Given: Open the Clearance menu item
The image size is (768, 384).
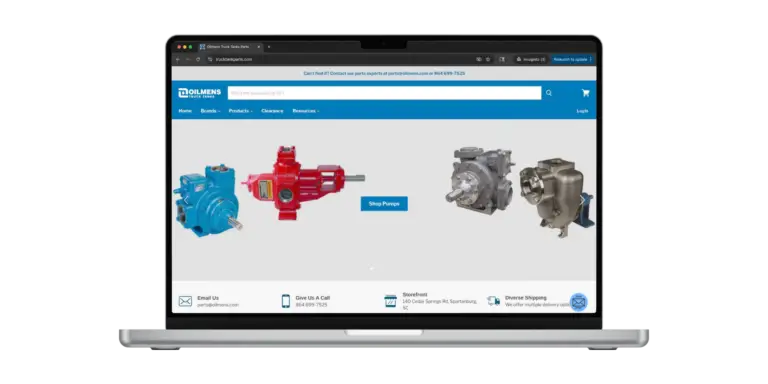Looking at the screenshot, I should (272, 111).
